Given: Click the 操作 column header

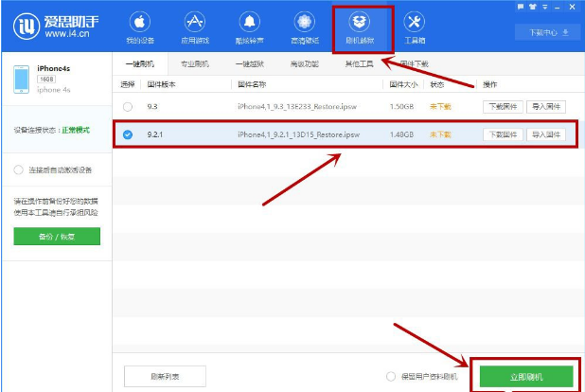Looking at the screenshot, I should pos(489,85).
